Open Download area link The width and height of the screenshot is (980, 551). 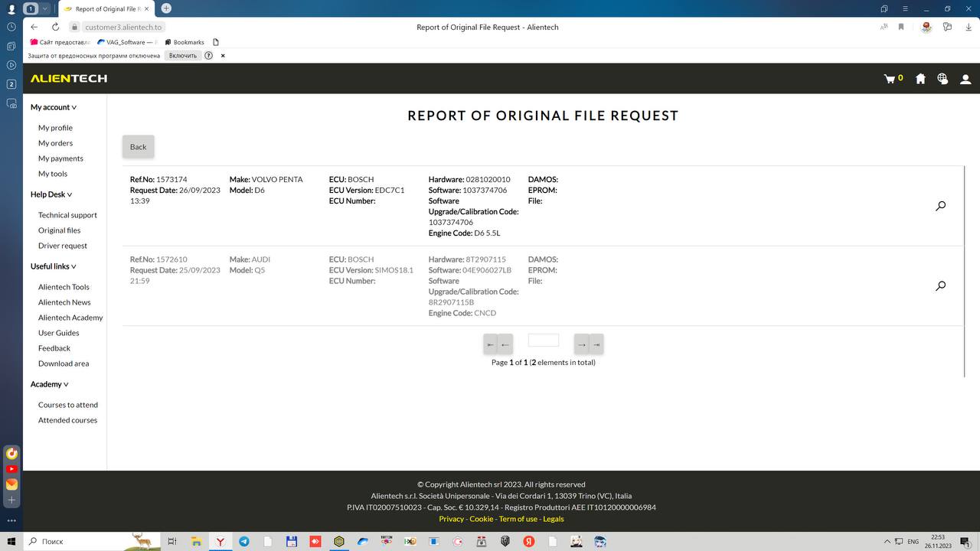coord(64,364)
